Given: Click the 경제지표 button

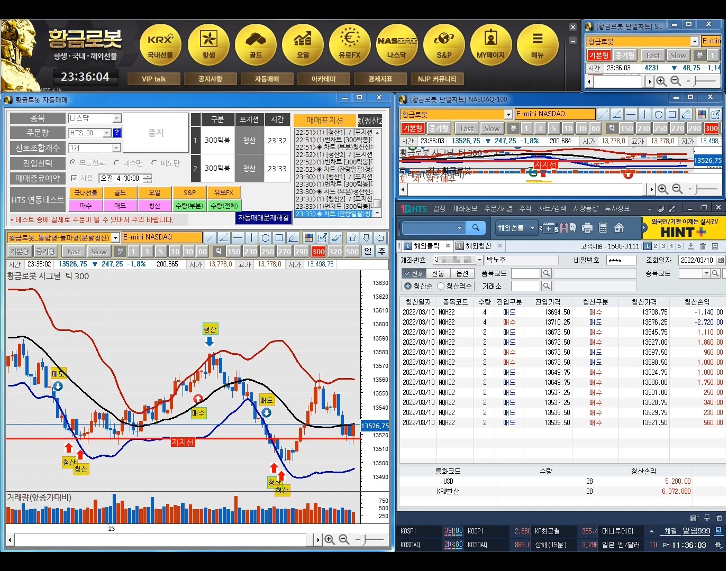Looking at the screenshot, I should pos(380,79).
